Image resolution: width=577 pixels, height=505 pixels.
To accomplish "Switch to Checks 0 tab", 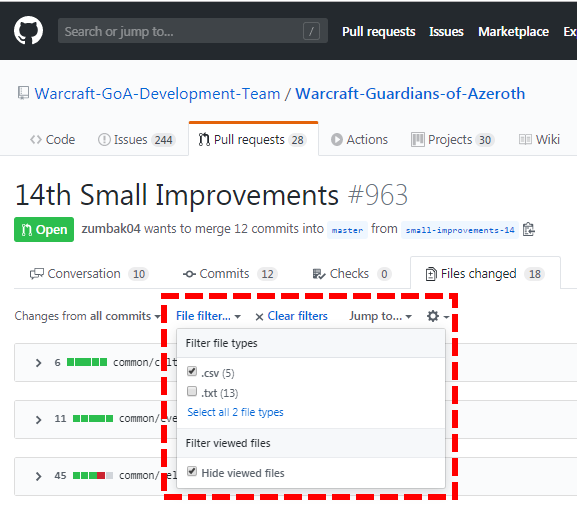I will click(352, 273).
